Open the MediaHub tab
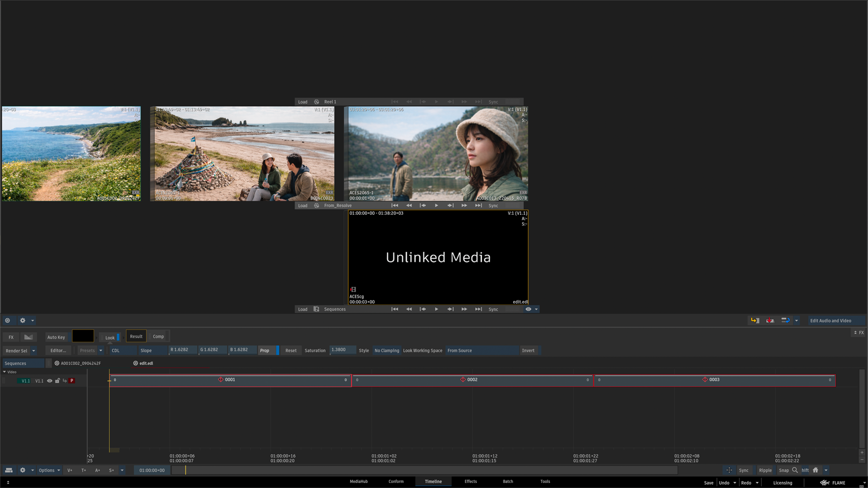 (358, 481)
